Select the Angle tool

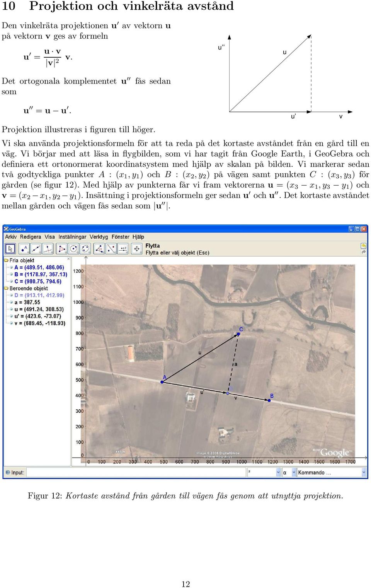coord(99,249)
